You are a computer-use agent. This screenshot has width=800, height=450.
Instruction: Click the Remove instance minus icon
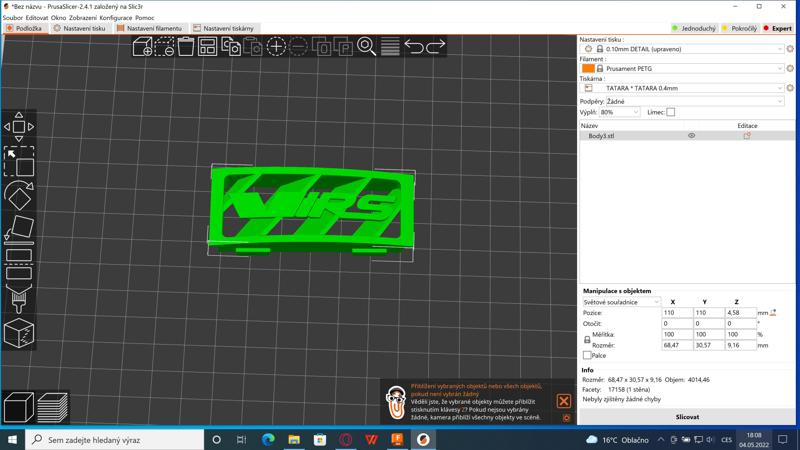tap(298, 46)
